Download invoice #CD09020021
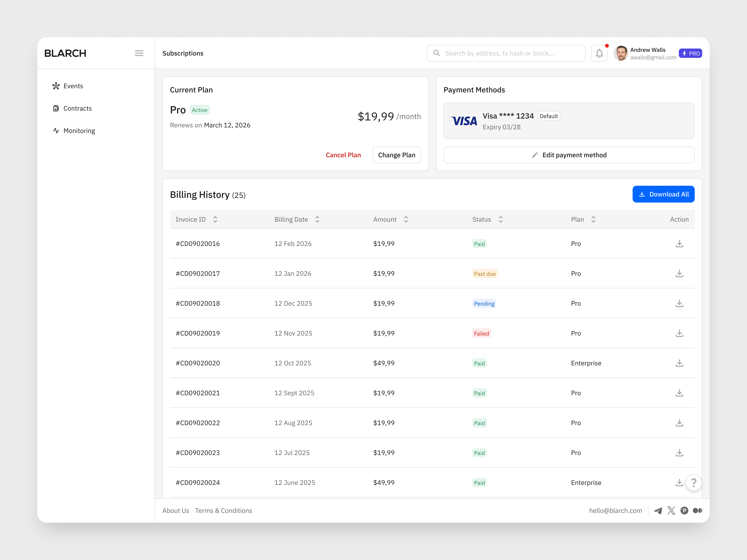This screenshot has height=560, width=747. [679, 393]
